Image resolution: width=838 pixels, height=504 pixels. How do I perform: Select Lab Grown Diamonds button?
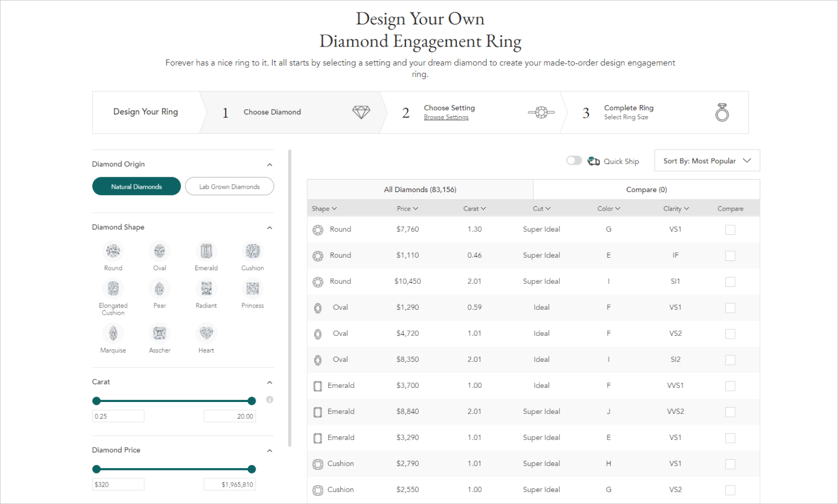(x=230, y=187)
